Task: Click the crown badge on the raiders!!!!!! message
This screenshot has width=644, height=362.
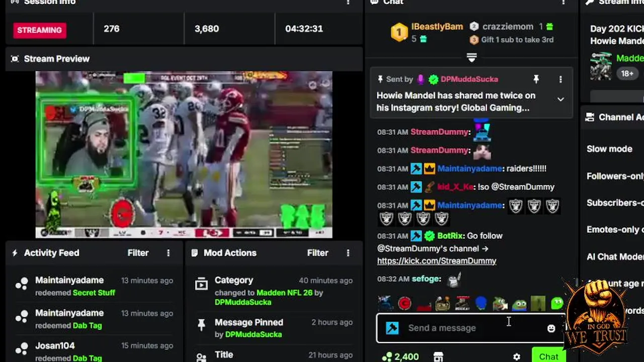Action: click(x=429, y=169)
